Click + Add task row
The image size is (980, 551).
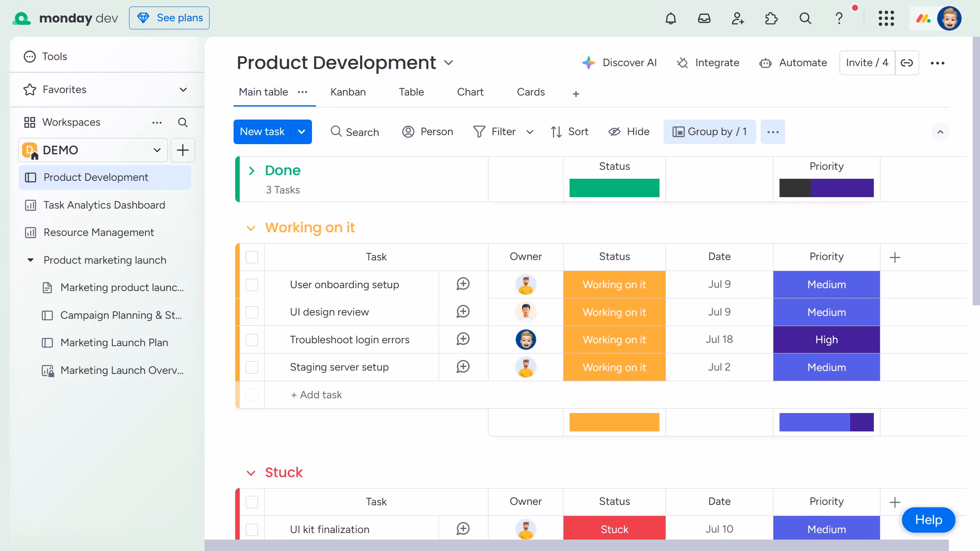(316, 395)
